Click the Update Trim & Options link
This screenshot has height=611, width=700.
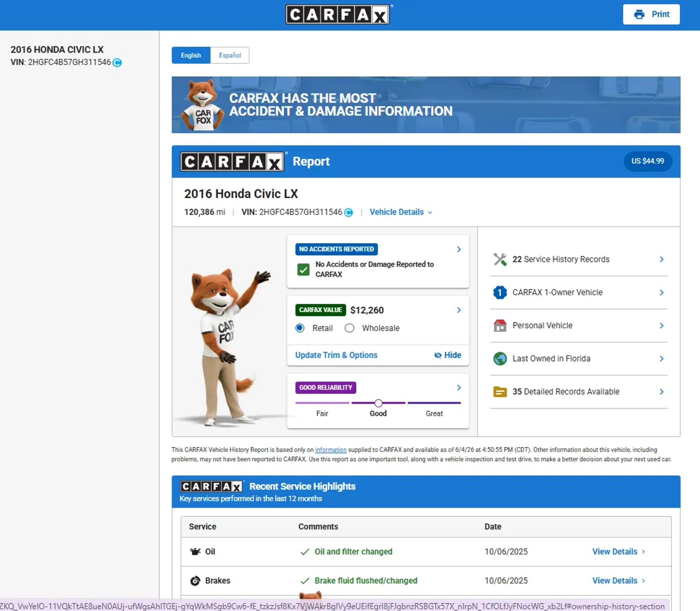coord(336,355)
